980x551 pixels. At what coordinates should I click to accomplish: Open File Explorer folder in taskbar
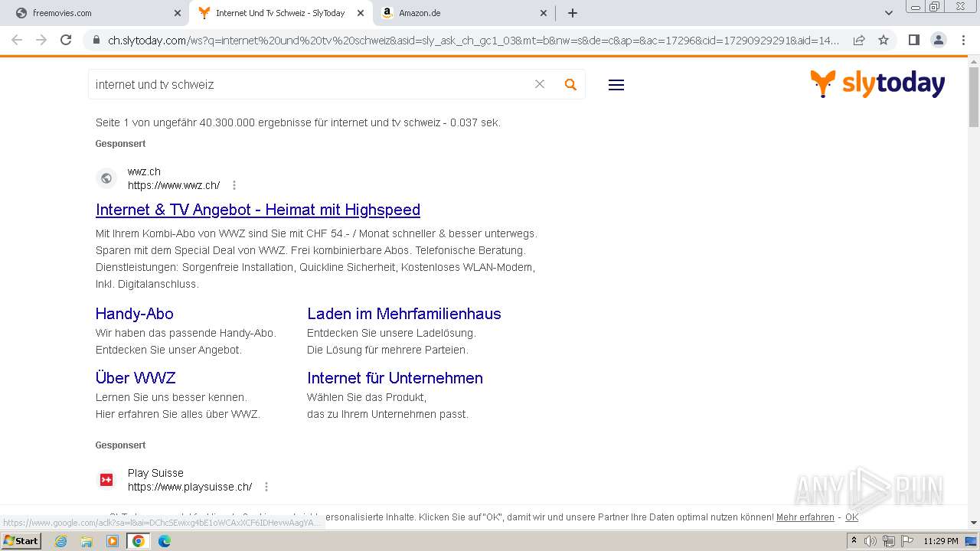(x=87, y=541)
